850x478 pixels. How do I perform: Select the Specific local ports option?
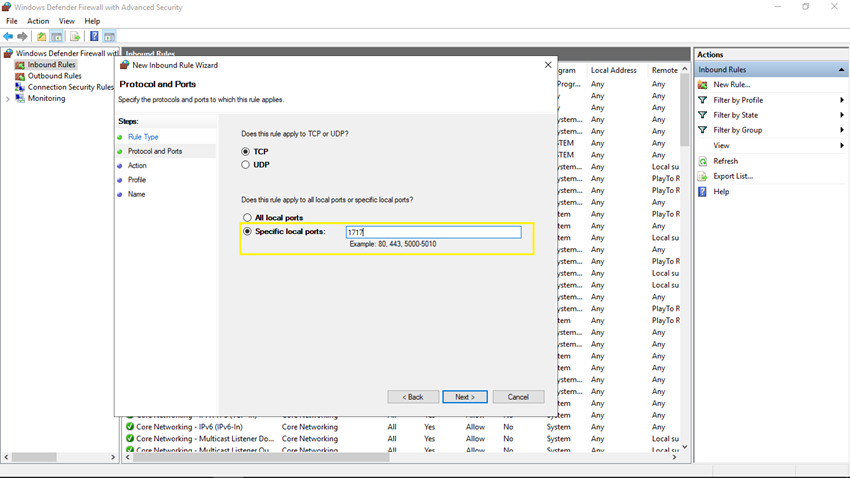click(247, 231)
